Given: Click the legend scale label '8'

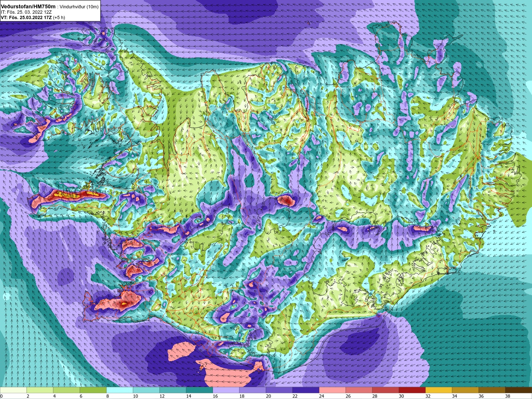Looking at the screenshot, I should coord(107,396).
